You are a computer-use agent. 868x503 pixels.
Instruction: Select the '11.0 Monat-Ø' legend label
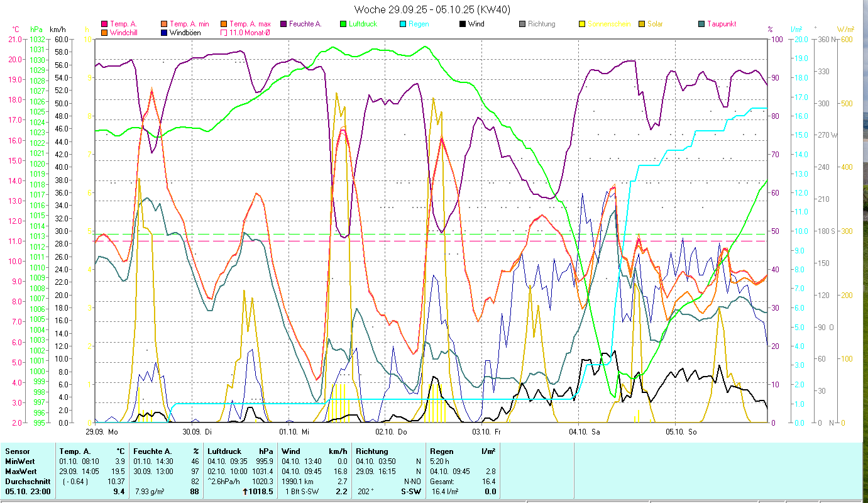pyautogui.click(x=251, y=32)
